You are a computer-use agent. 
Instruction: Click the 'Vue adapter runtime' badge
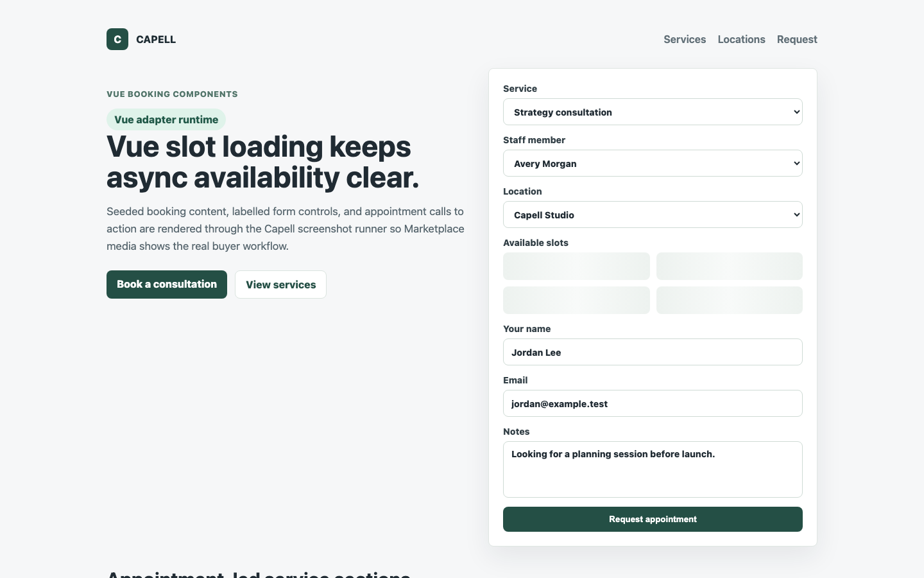click(166, 119)
